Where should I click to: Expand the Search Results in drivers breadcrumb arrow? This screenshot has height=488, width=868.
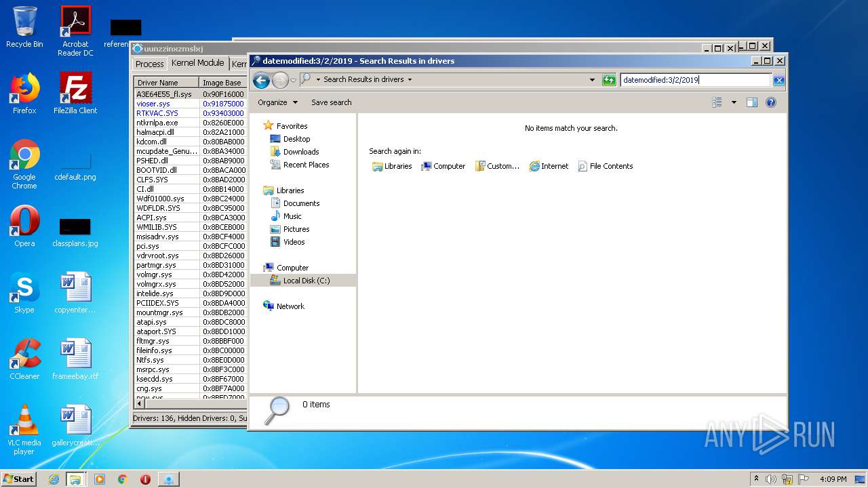[x=410, y=79]
